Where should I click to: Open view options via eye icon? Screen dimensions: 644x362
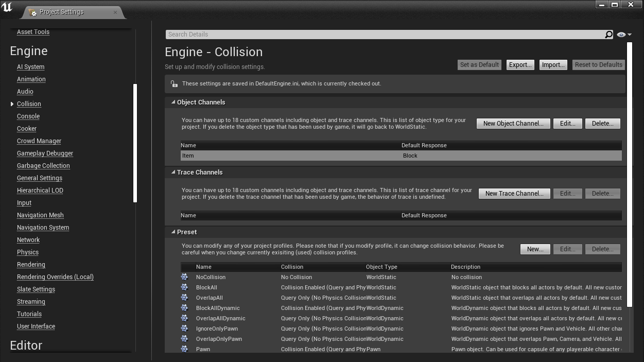click(x=621, y=35)
